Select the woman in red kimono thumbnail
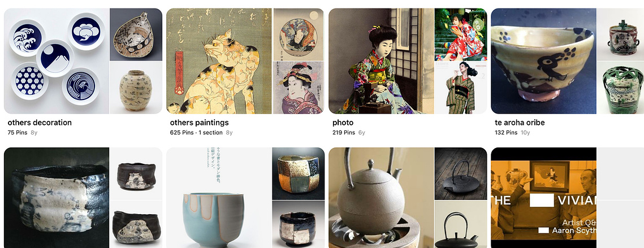This screenshot has height=248, width=644. click(x=460, y=34)
